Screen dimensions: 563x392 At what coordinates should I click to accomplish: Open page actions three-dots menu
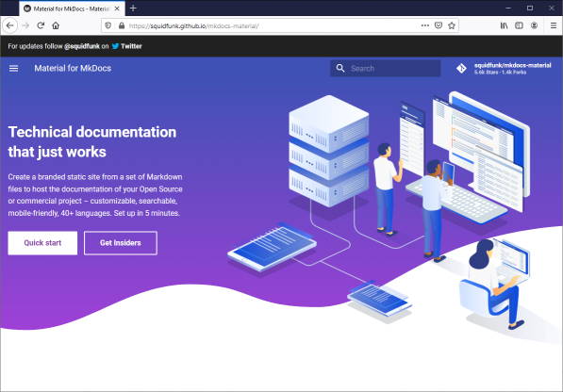pyautogui.click(x=424, y=25)
